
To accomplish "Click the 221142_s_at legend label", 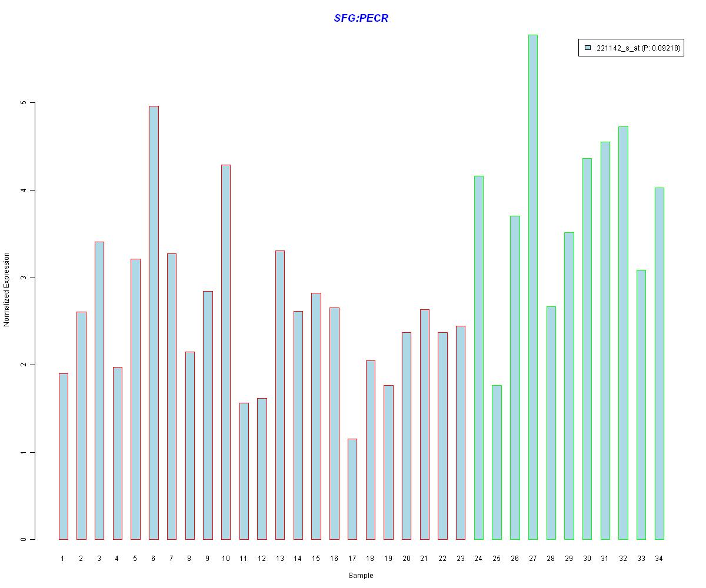I will pos(638,49).
